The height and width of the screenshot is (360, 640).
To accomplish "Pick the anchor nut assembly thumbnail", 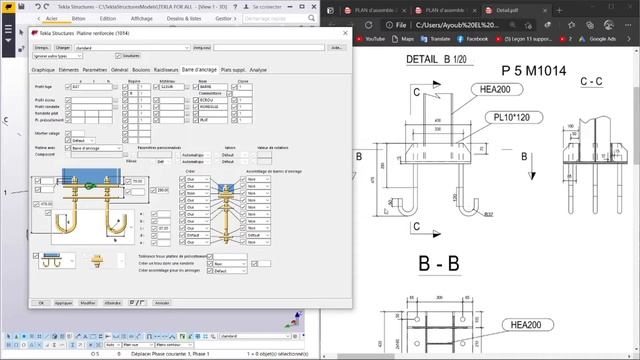I will coord(97,260).
